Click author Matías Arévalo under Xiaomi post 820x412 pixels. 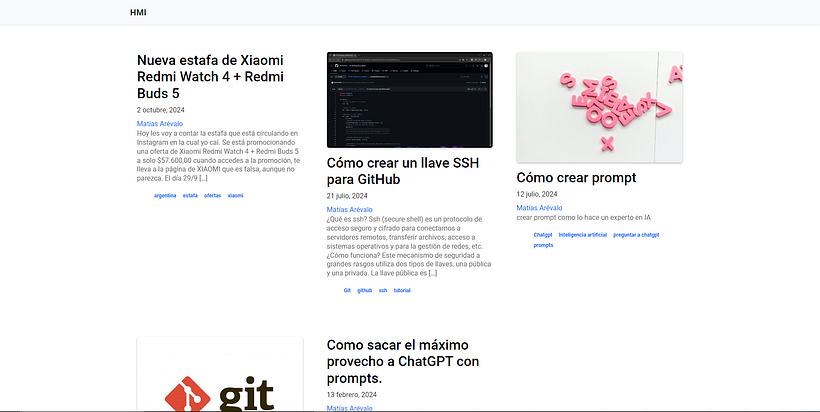[x=160, y=124]
